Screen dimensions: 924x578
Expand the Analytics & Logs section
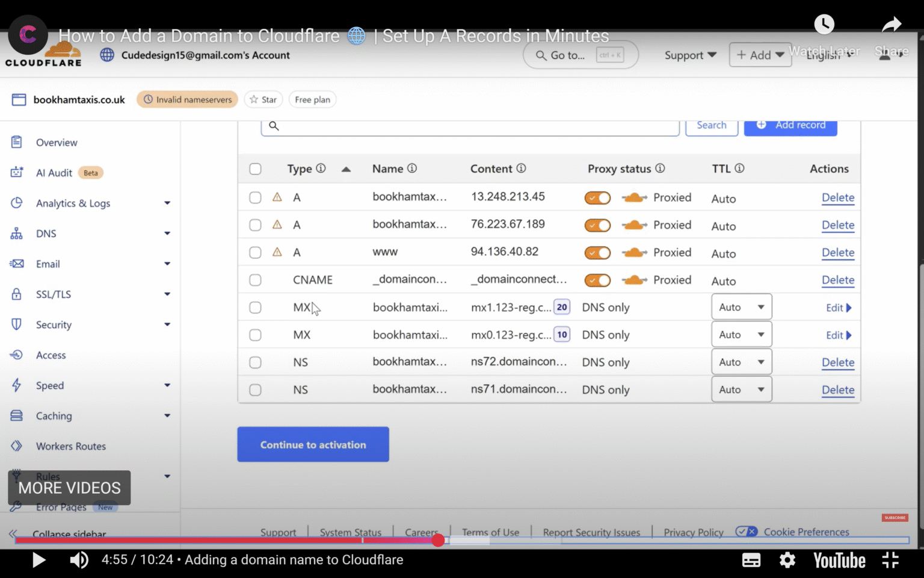[x=73, y=204]
